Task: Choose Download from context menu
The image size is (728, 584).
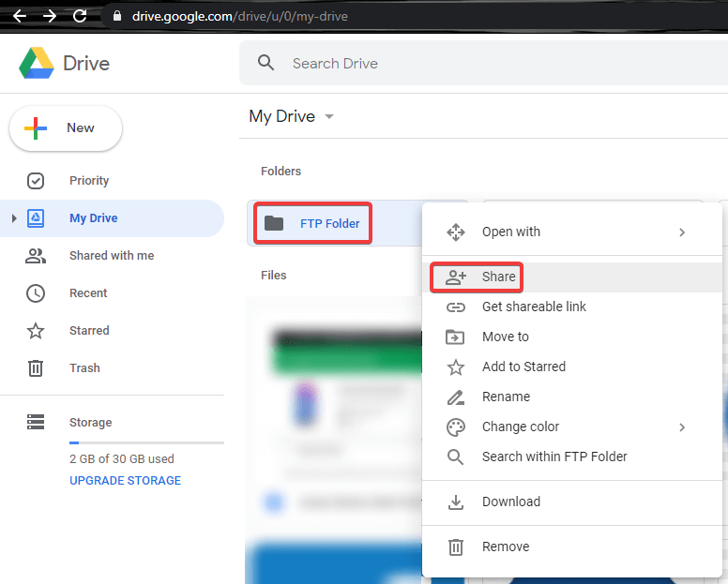Action: tap(572, 502)
